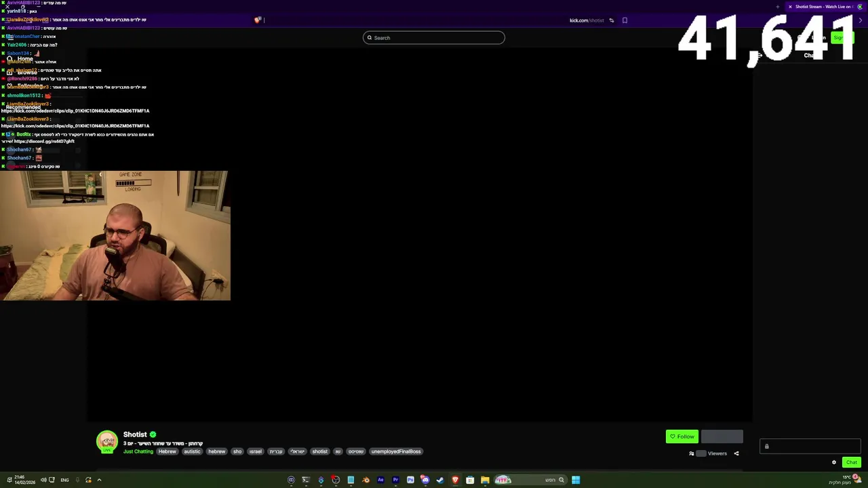Click chat username shmolikon1512
This screenshot has width=868, height=488.
24,96
